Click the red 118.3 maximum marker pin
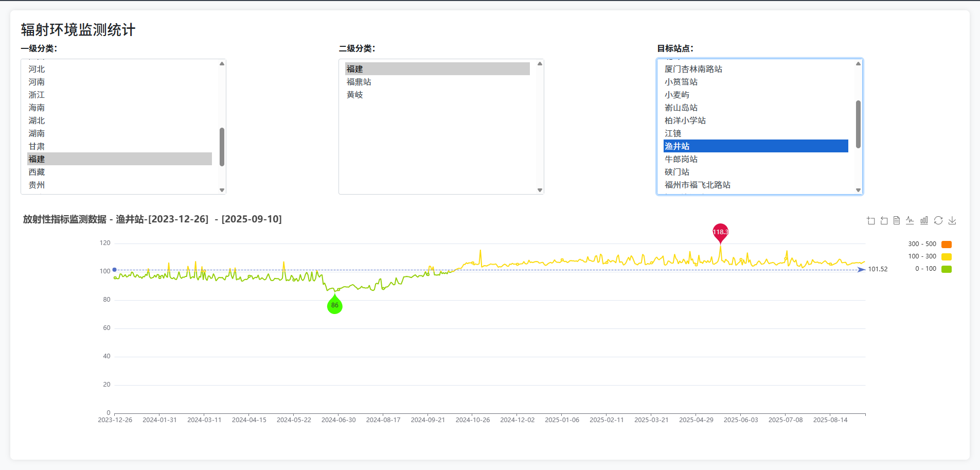Image resolution: width=980 pixels, height=470 pixels. 720,232
